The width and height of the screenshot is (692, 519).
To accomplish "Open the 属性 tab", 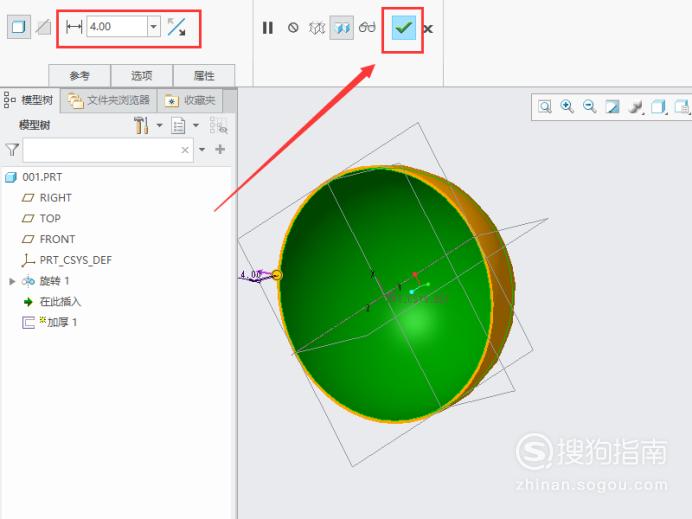I will [x=204, y=75].
